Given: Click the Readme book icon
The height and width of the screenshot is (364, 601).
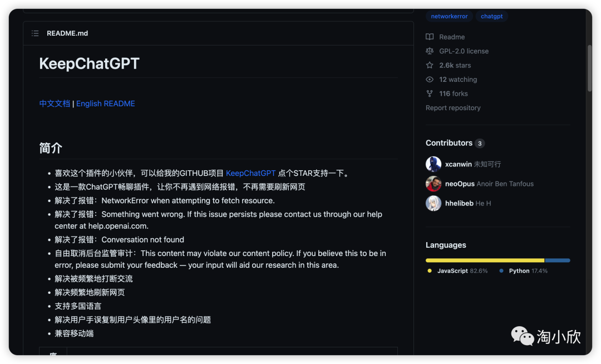Looking at the screenshot, I should click(x=430, y=37).
